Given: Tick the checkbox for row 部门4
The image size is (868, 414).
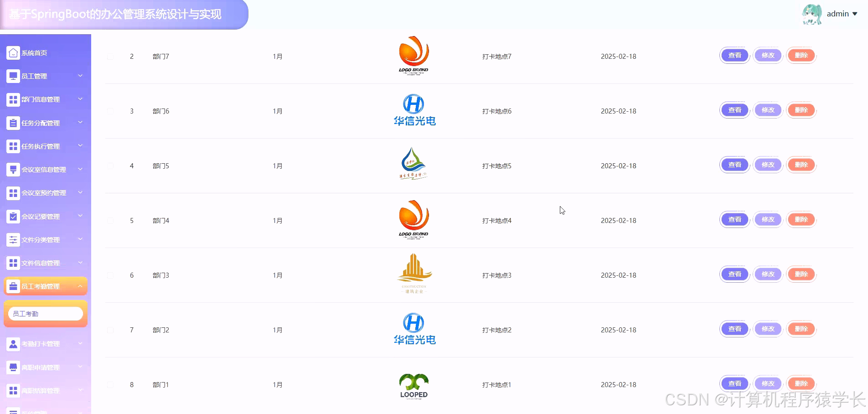Looking at the screenshot, I should [x=110, y=221].
